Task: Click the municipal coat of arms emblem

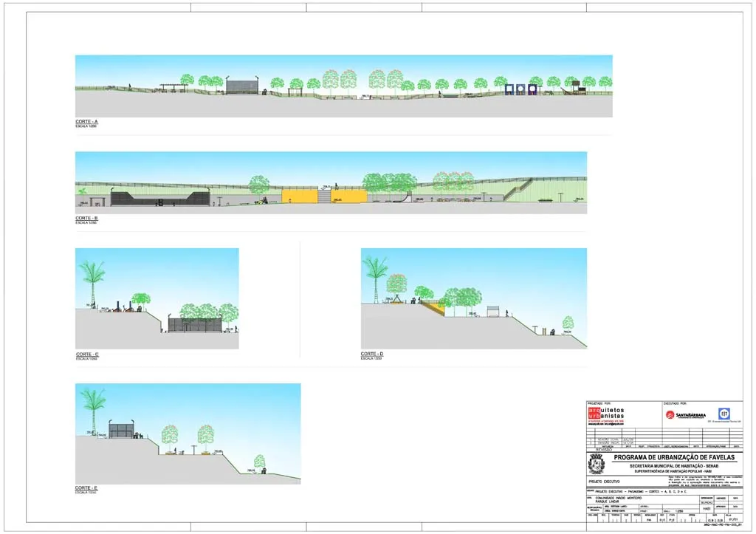Action: (x=597, y=465)
